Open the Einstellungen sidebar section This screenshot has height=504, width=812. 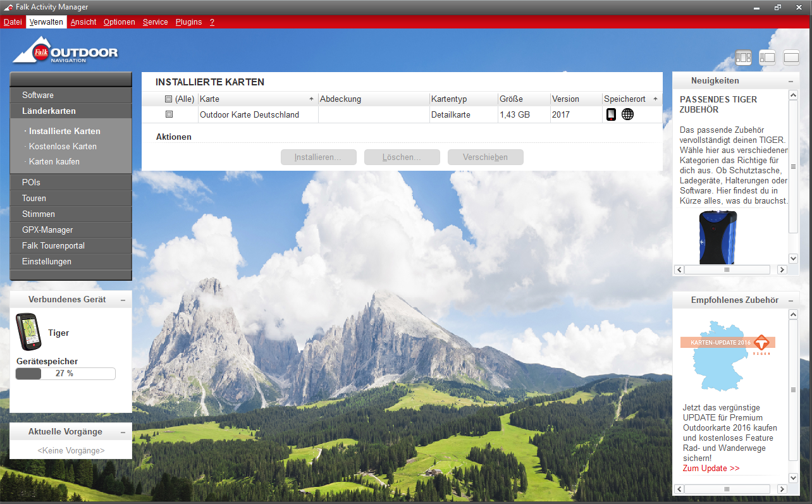click(71, 261)
